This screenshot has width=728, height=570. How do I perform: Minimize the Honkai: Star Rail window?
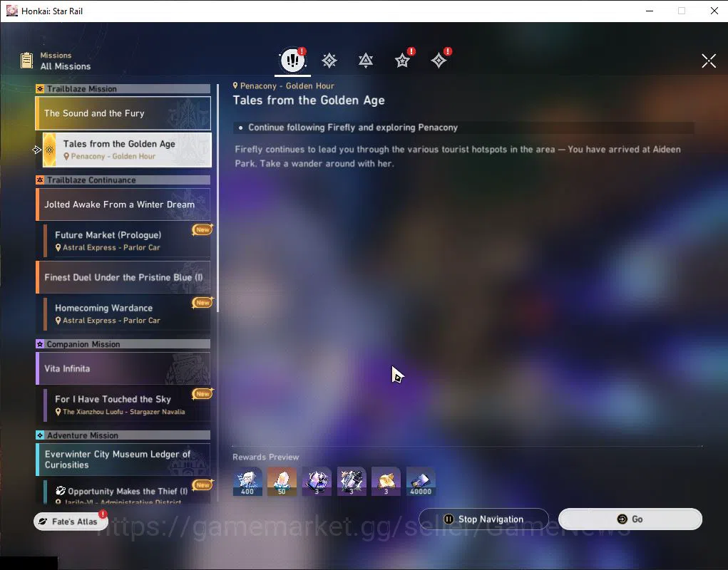tap(650, 11)
